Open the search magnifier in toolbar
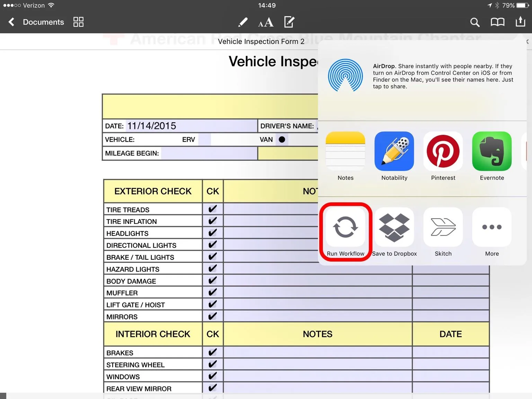Viewport: 532px width, 399px height. [x=475, y=23]
